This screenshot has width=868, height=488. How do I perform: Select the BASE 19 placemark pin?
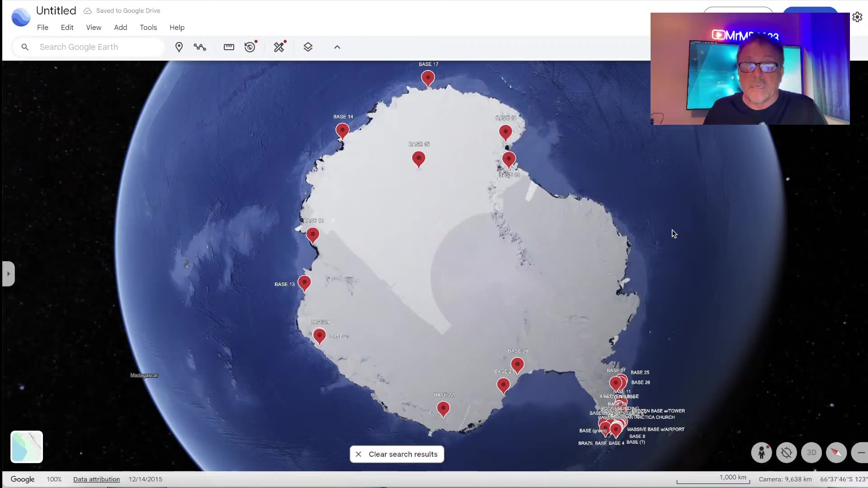(x=509, y=160)
